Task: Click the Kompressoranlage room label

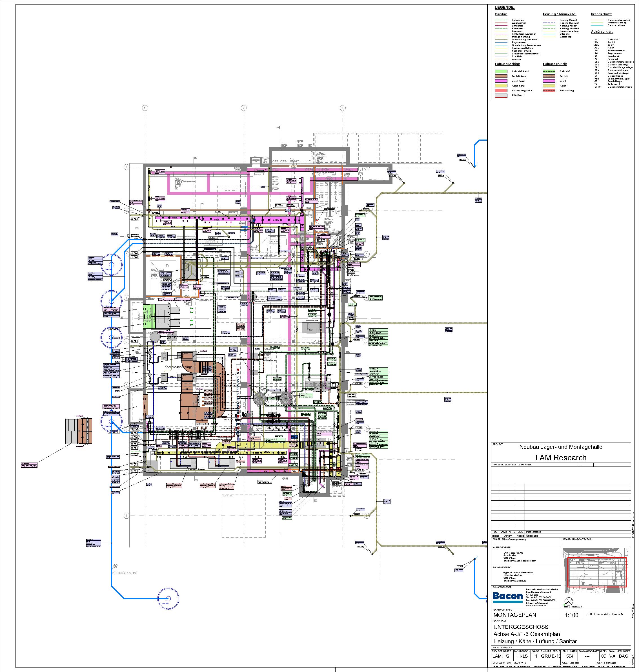Action: (178, 367)
